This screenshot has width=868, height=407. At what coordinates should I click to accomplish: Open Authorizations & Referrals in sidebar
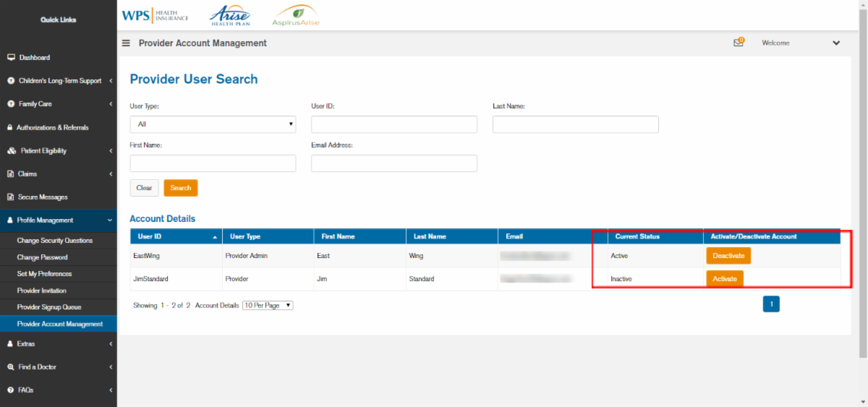[52, 127]
